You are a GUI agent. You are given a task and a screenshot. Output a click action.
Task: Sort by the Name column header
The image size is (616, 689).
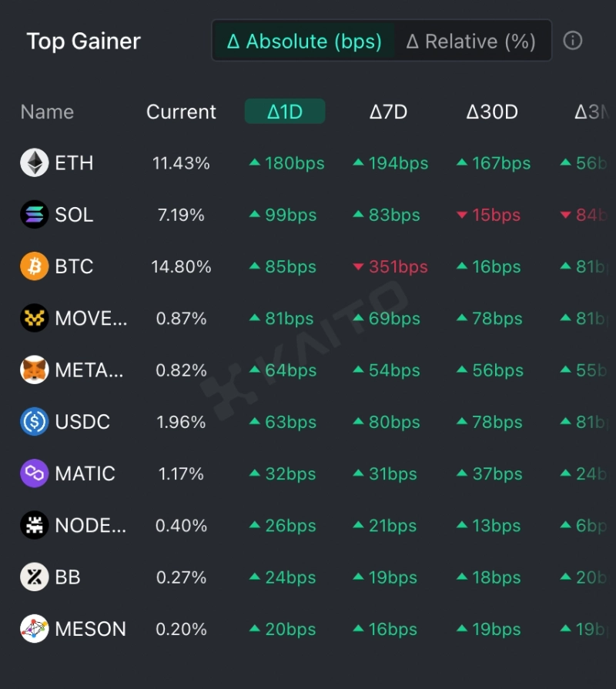[x=47, y=112]
